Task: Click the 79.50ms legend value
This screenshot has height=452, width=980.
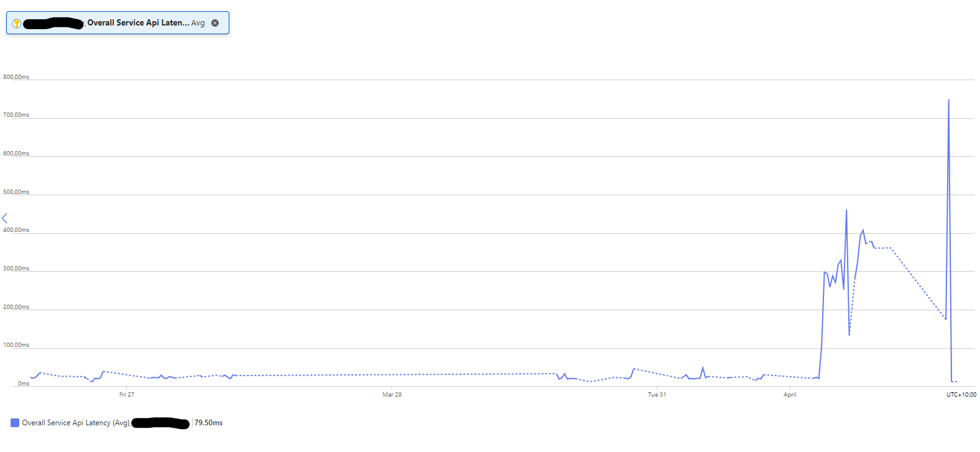Action: 208,423
